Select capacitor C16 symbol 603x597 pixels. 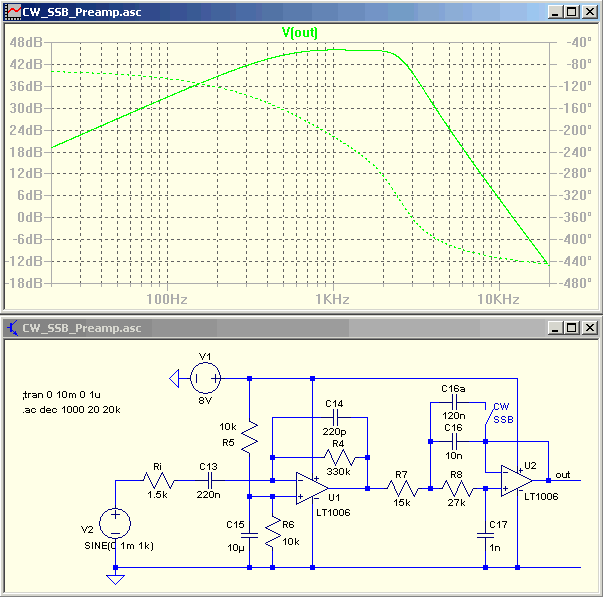pyautogui.click(x=454, y=442)
